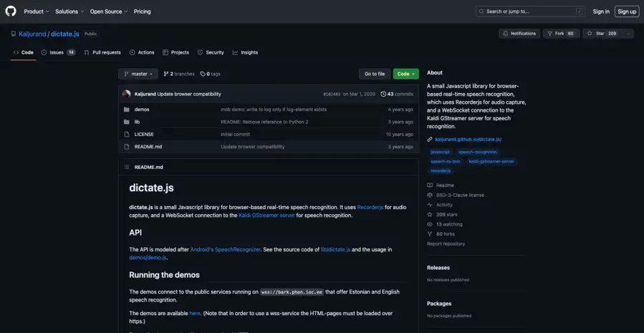Open the master branch dropdown

tap(138, 74)
